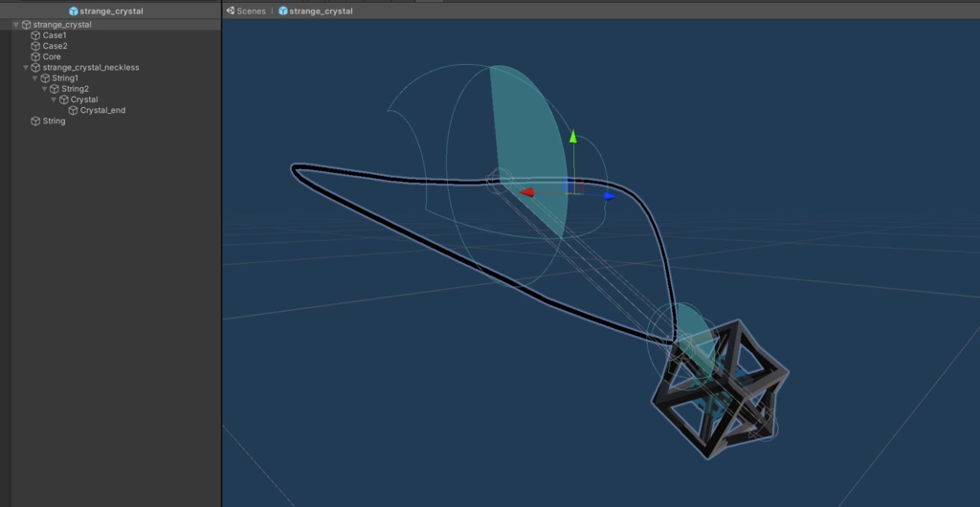Select the Crystal object in hierarchy
This screenshot has width=980, height=507.
84,99
